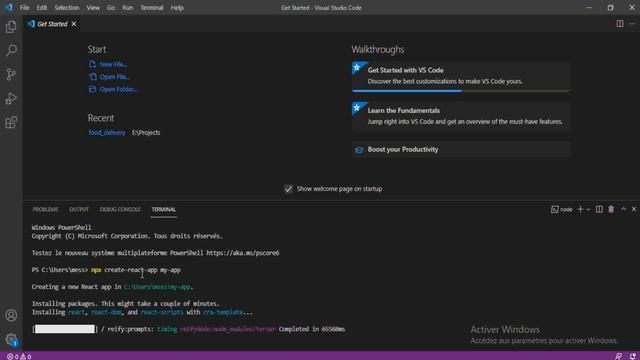Open the Selection menu
Screen dimensions: 640x360
pyautogui.click(x=67, y=8)
